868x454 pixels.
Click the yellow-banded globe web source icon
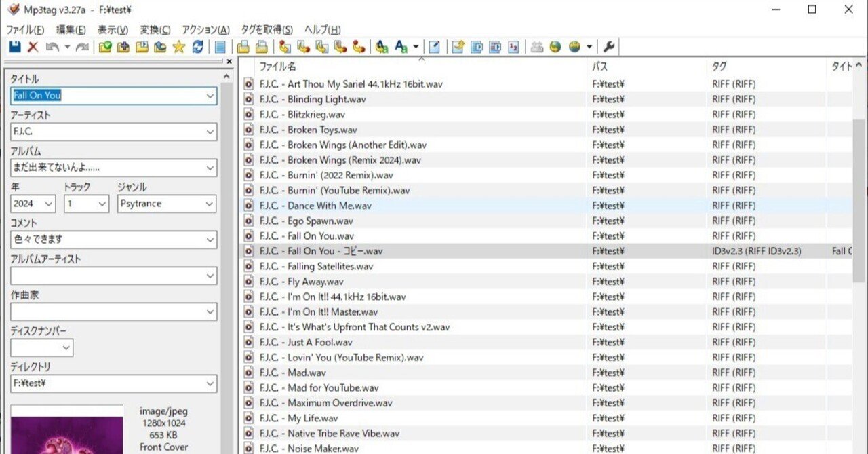click(x=575, y=47)
